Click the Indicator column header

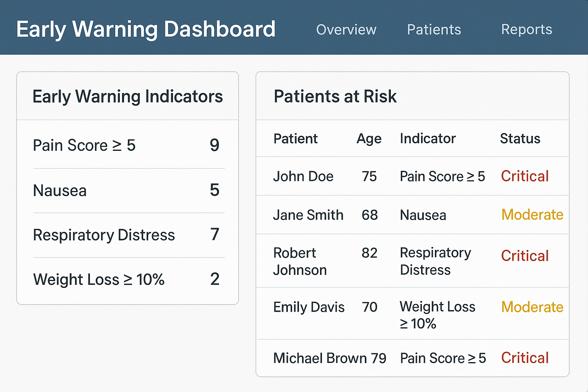(x=428, y=139)
